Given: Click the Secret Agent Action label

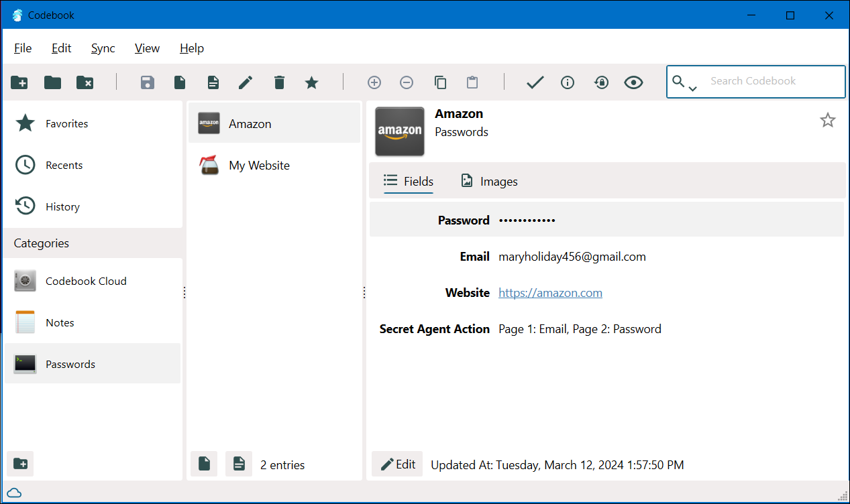Looking at the screenshot, I should (x=435, y=329).
